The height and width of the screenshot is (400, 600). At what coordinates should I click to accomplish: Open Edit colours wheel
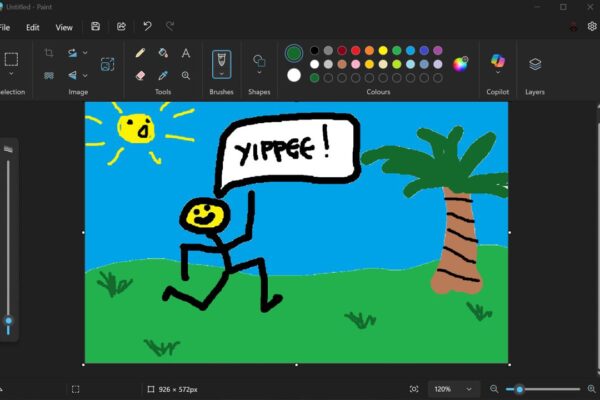pos(460,64)
